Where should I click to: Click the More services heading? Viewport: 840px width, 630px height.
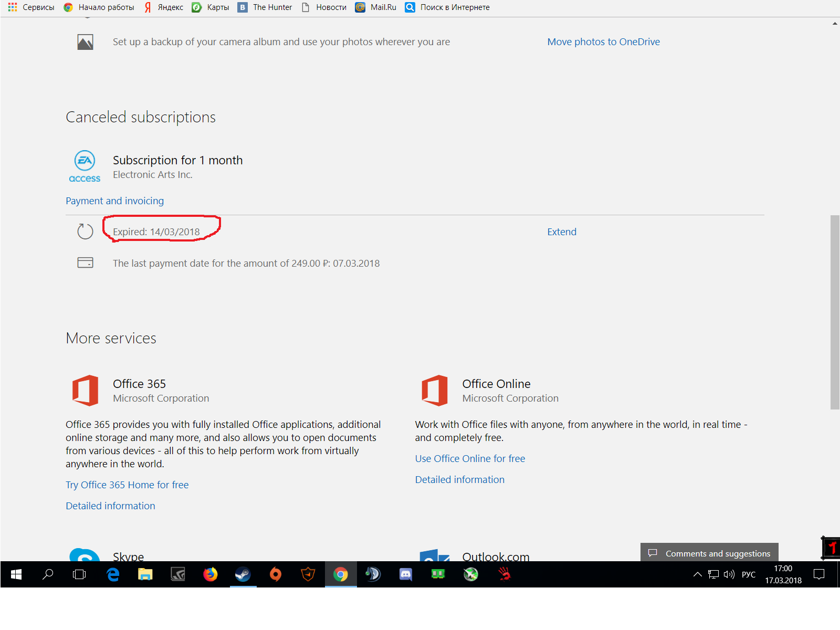click(x=111, y=339)
